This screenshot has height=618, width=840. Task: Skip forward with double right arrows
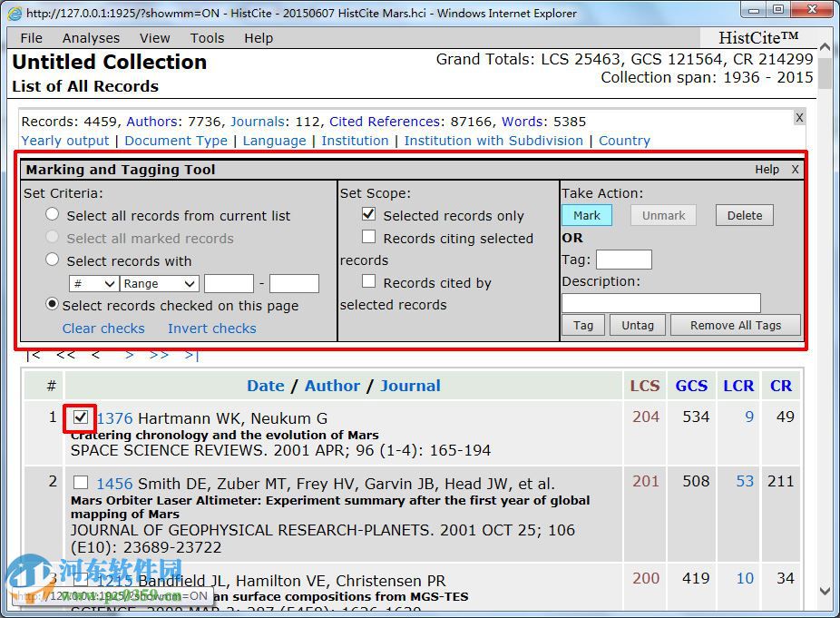[x=159, y=355]
